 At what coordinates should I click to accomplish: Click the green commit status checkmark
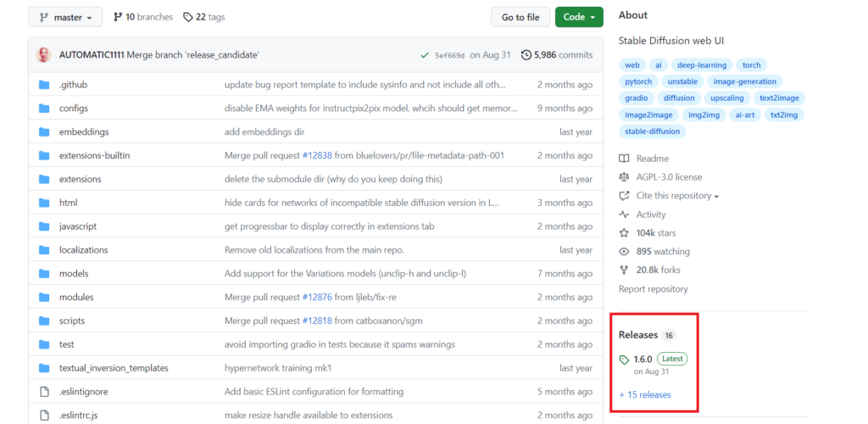pos(425,55)
